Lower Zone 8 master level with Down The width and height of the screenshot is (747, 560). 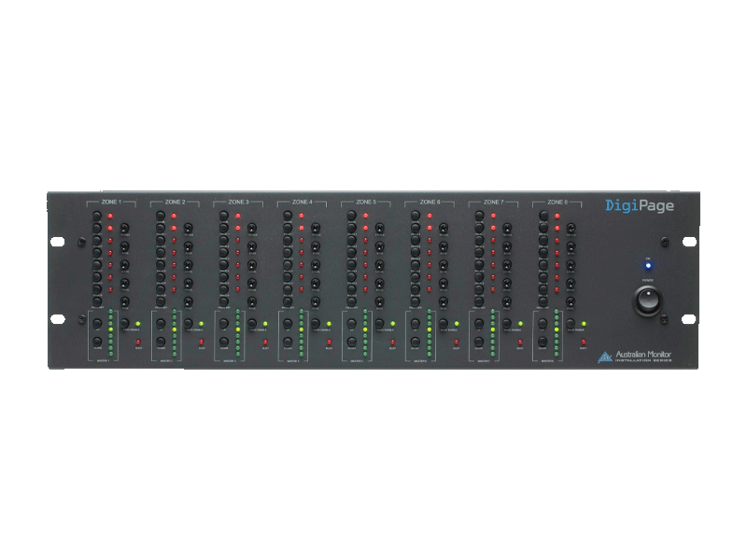tap(543, 343)
